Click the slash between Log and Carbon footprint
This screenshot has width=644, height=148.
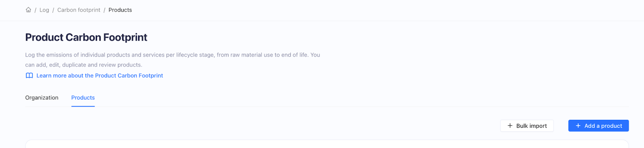[53, 10]
